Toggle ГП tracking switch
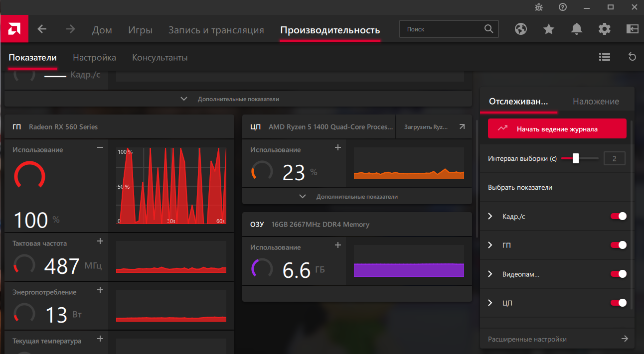Viewport: 644px width, 354px height. tap(619, 245)
